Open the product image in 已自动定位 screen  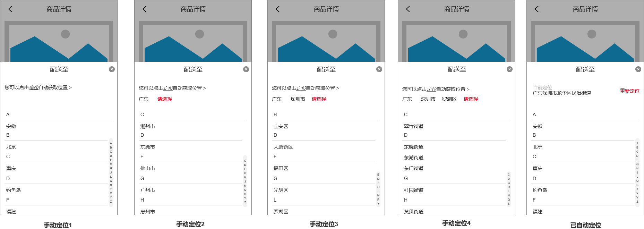pos(585,41)
